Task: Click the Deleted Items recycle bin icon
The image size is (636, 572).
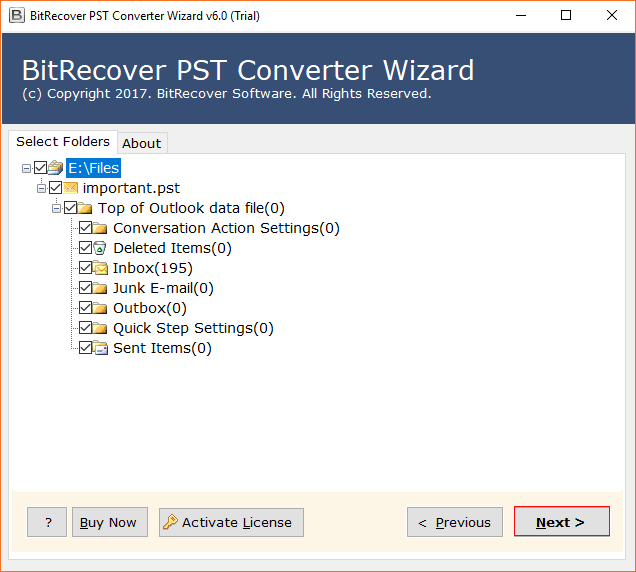Action: point(100,248)
